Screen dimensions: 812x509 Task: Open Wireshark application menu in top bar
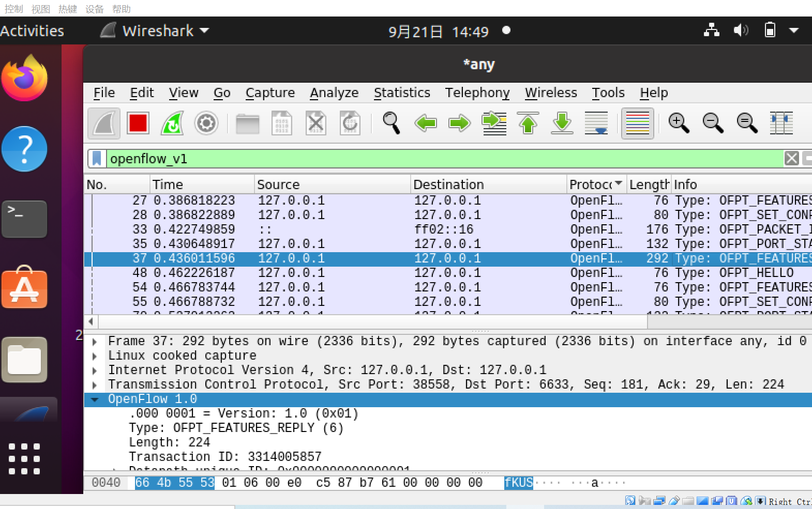(x=155, y=31)
